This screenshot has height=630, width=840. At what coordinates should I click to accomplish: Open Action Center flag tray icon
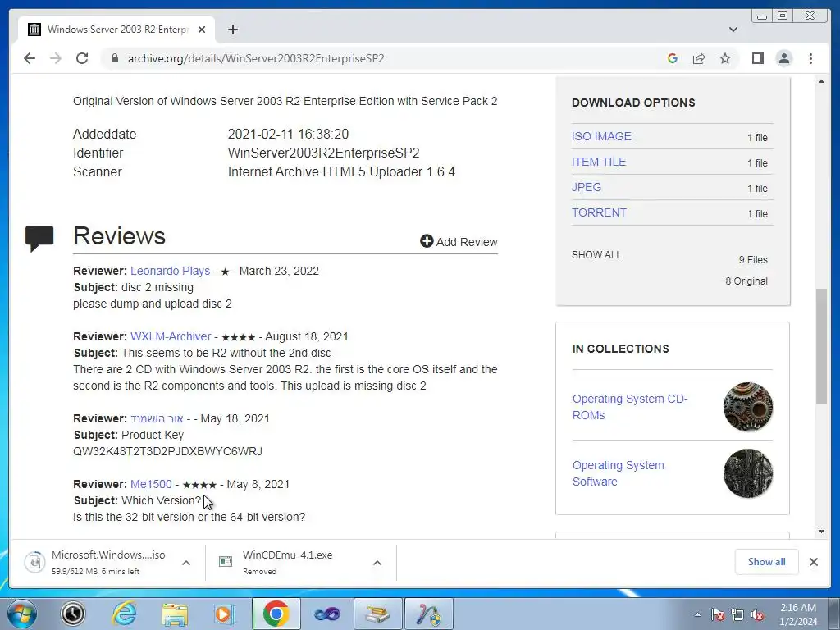coord(718,614)
